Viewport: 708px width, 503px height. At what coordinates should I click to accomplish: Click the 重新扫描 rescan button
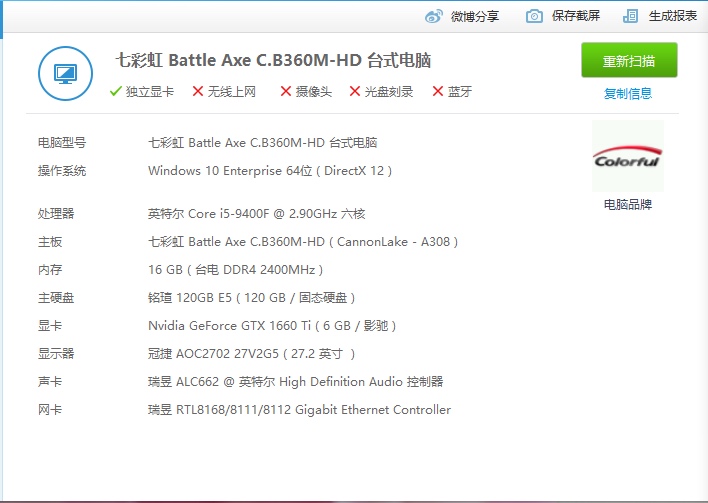coord(629,60)
